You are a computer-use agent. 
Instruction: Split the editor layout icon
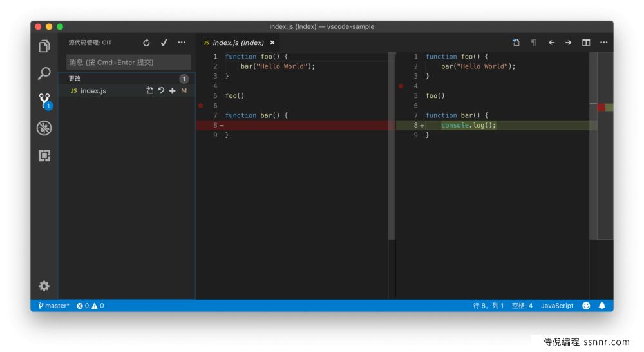click(586, 43)
